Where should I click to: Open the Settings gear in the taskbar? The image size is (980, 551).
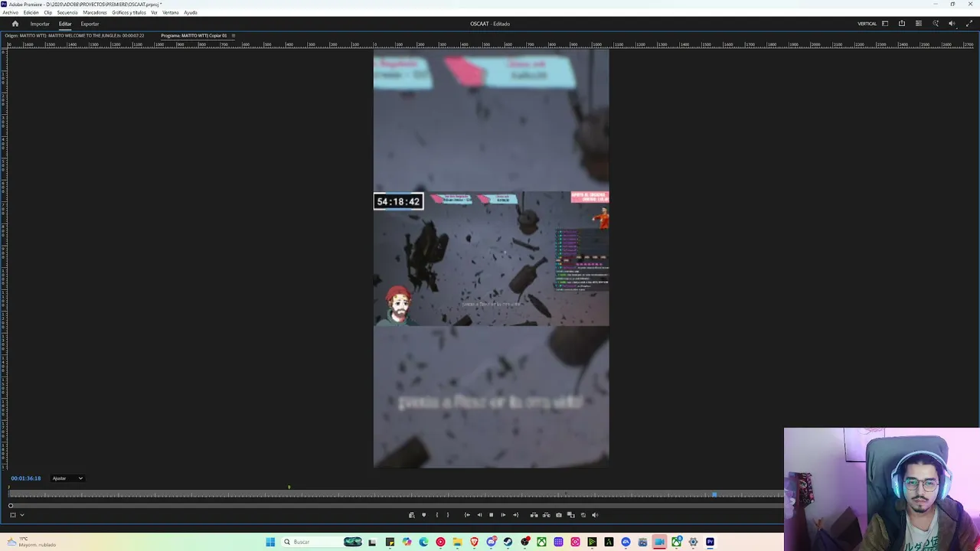pyautogui.click(x=693, y=542)
